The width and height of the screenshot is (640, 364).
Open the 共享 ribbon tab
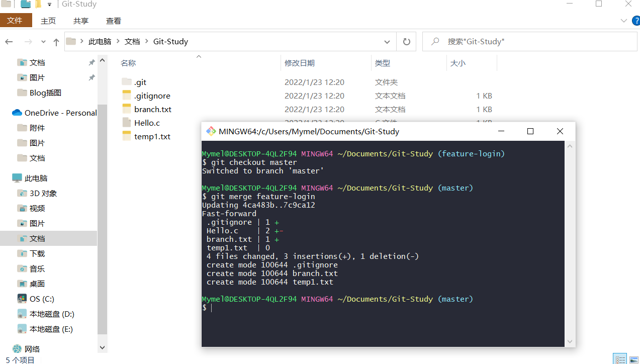pyautogui.click(x=81, y=21)
